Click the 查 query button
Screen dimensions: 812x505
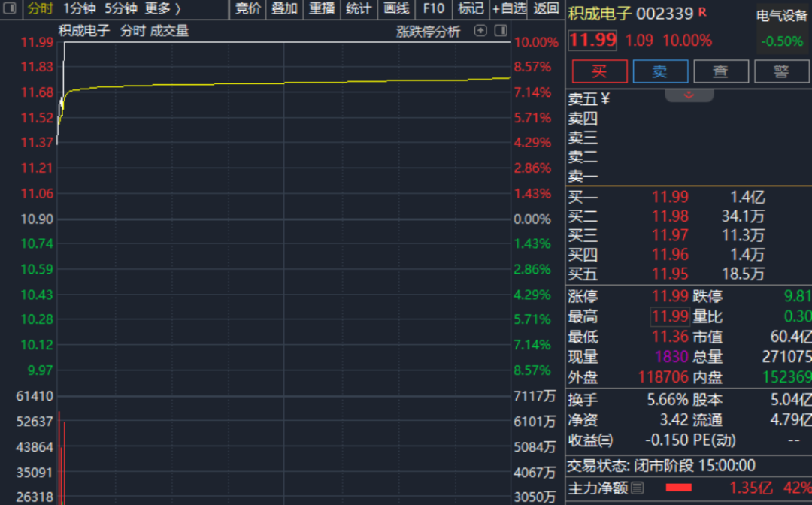720,71
